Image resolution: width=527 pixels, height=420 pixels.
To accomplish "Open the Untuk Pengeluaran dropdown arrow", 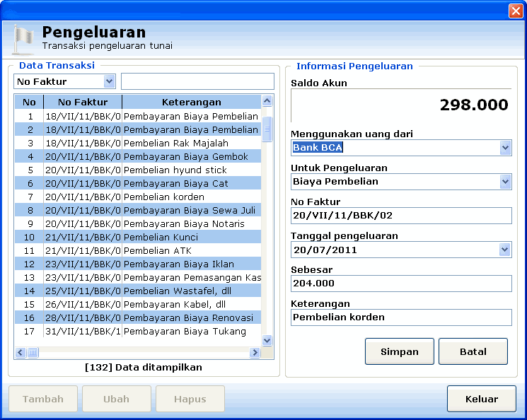I will tap(505, 182).
